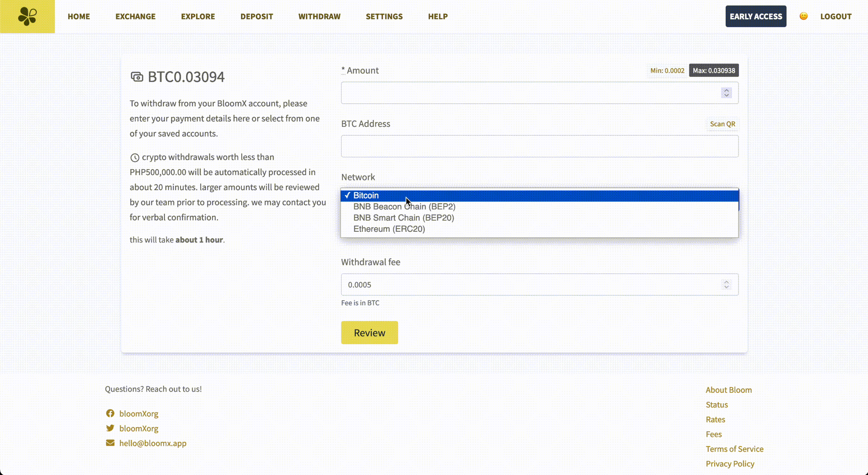Choose BNB Smart Chain (BEP20) network
This screenshot has height=475, width=868.
pyautogui.click(x=403, y=218)
